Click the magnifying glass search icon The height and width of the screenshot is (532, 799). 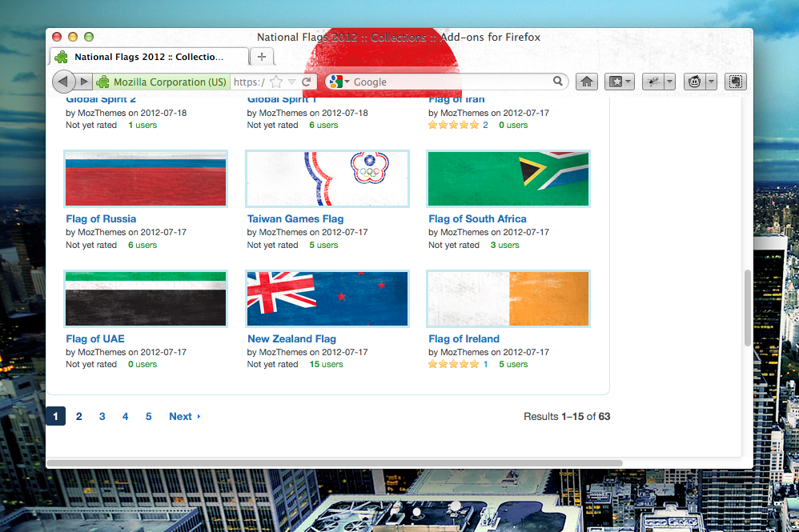click(558, 81)
